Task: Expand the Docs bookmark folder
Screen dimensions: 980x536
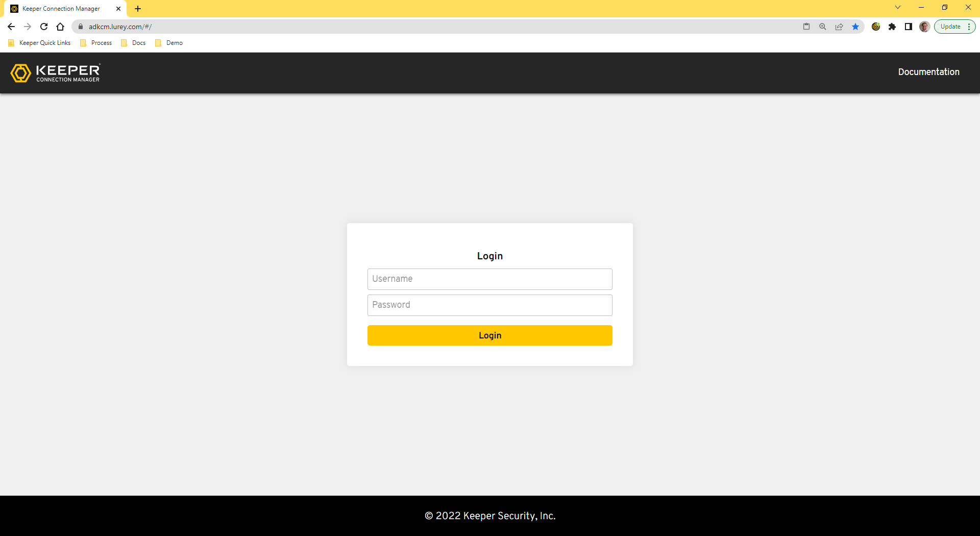Action: (x=134, y=43)
